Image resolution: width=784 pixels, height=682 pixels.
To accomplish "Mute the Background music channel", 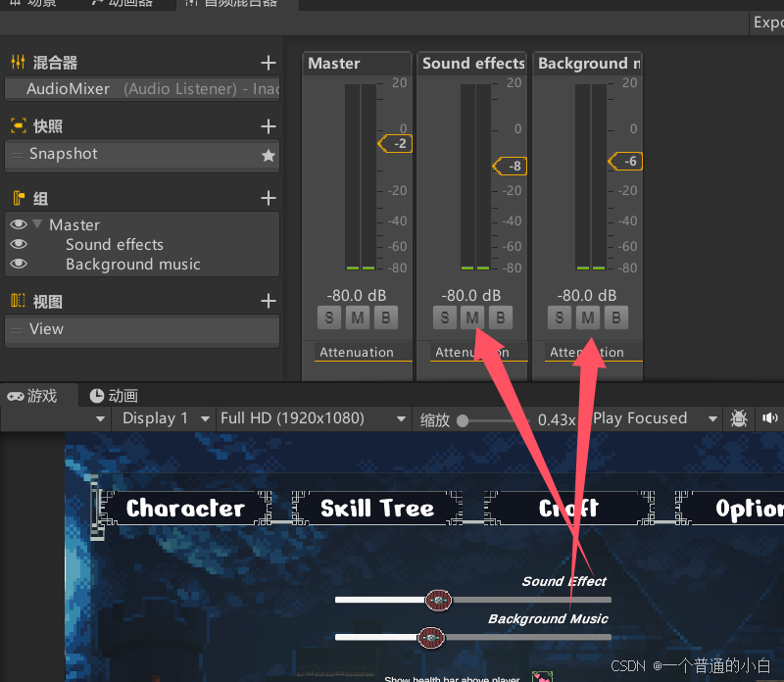I will point(588,317).
